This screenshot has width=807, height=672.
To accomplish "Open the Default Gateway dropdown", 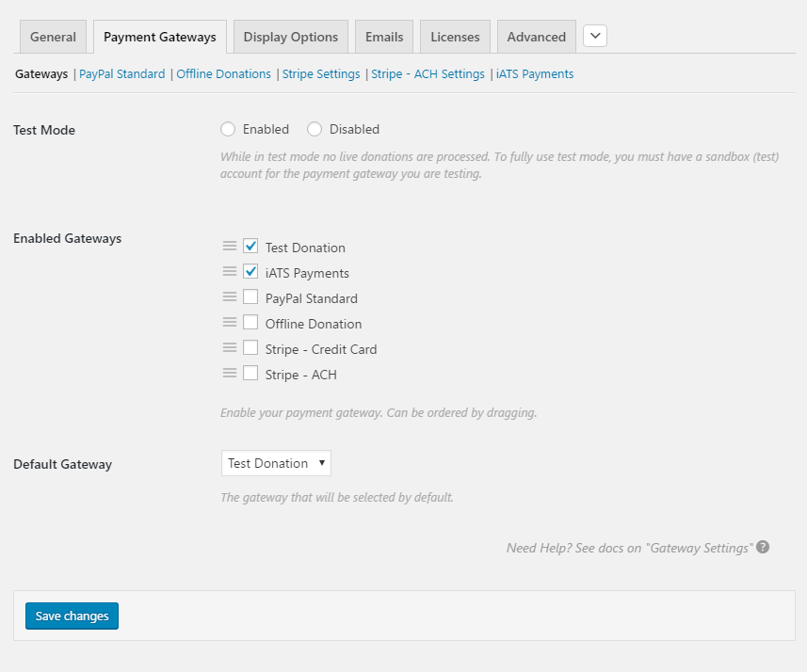I will tap(277, 463).
